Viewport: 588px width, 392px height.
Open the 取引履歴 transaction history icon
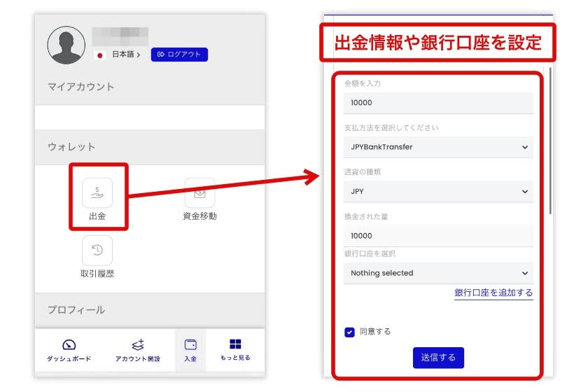tap(97, 250)
